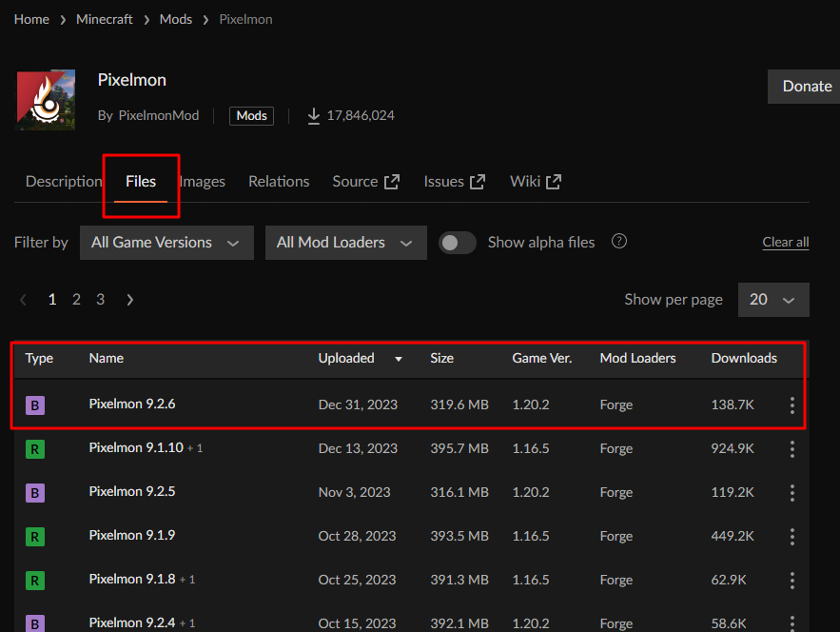Click the Pixelmon mod logo thumbnail

coord(46,100)
